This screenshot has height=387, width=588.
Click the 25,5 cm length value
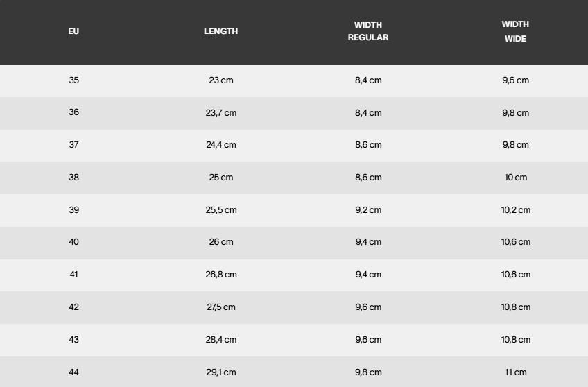coord(221,210)
